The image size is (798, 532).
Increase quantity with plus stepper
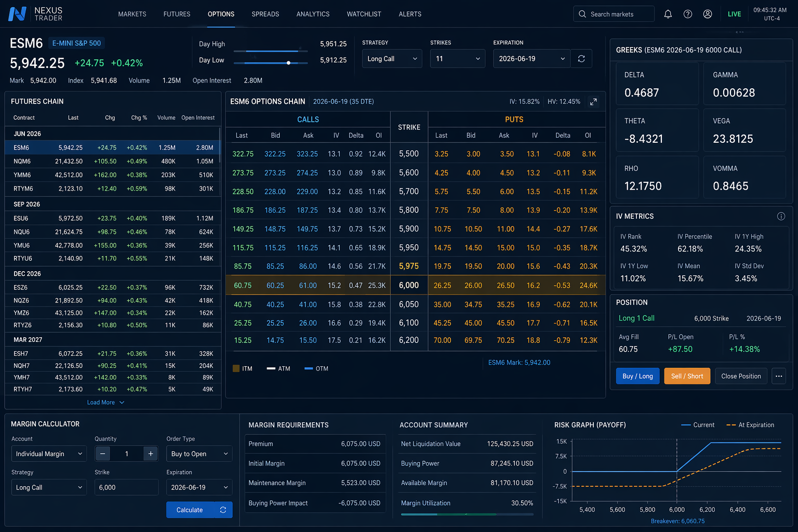(151, 454)
